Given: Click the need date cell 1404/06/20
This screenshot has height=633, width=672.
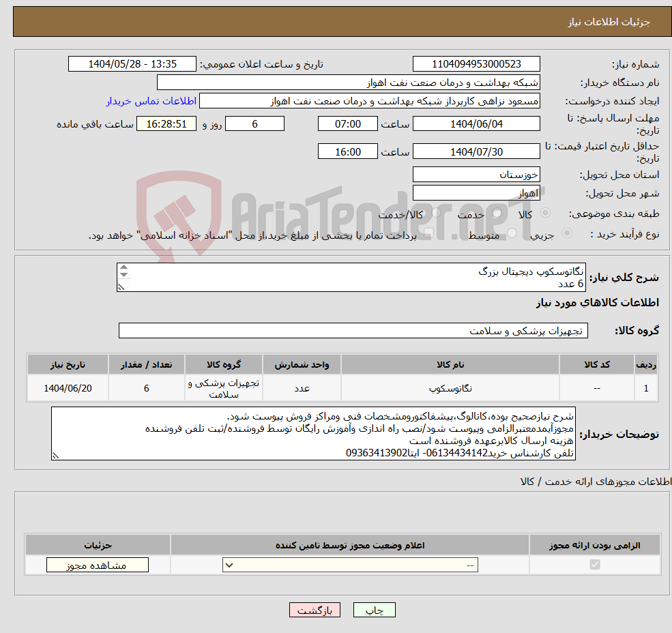Looking at the screenshot, I should [68, 388].
